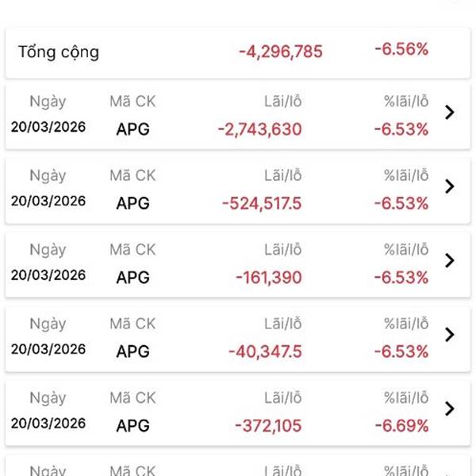Open the partially visible entry at the bottom
This screenshot has width=476, height=476.
[x=238, y=466]
